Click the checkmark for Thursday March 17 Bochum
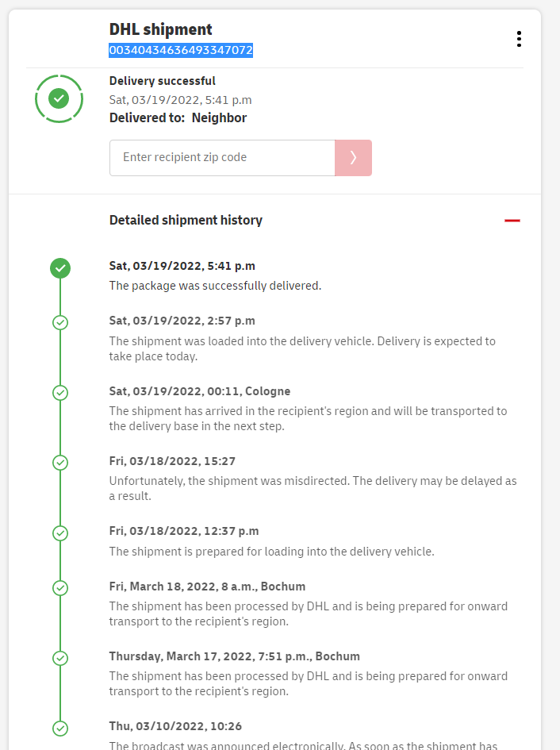 [60, 658]
